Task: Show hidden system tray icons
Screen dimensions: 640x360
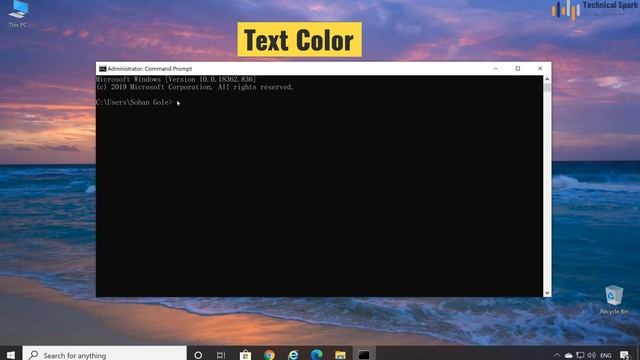Action: tap(557, 355)
